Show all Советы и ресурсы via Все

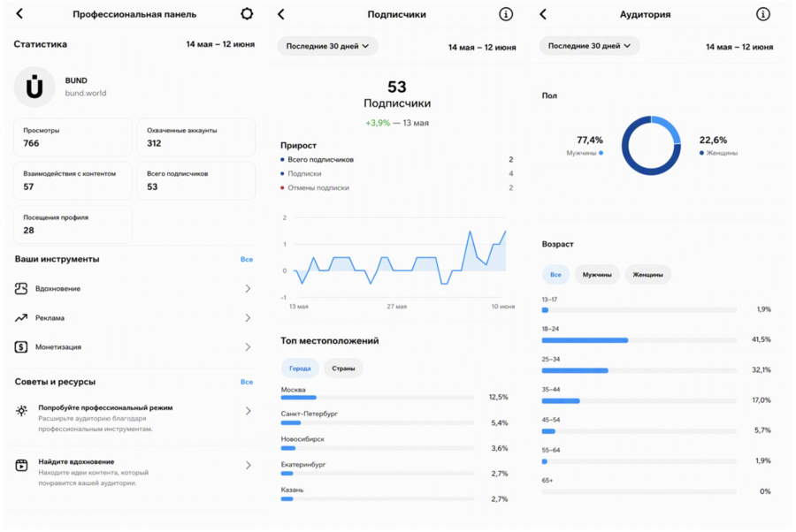coord(247,382)
